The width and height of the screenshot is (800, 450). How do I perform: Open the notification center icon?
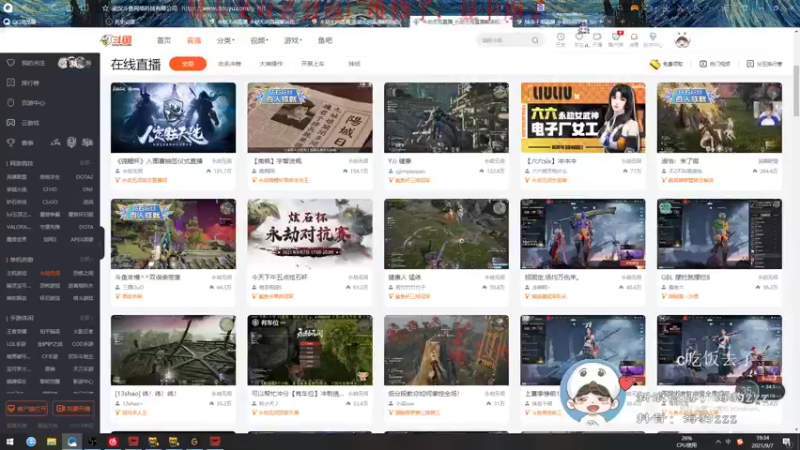pyautogui.click(x=787, y=441)
